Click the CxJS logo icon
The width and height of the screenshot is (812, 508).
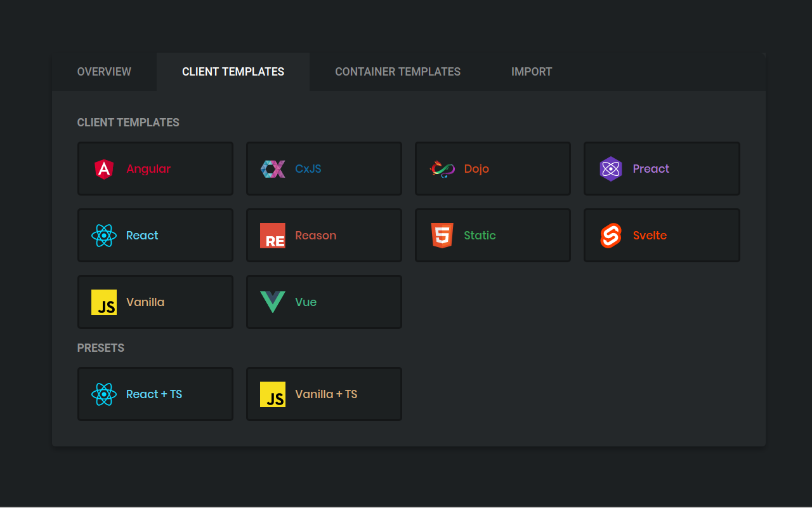tap(273, 169)
